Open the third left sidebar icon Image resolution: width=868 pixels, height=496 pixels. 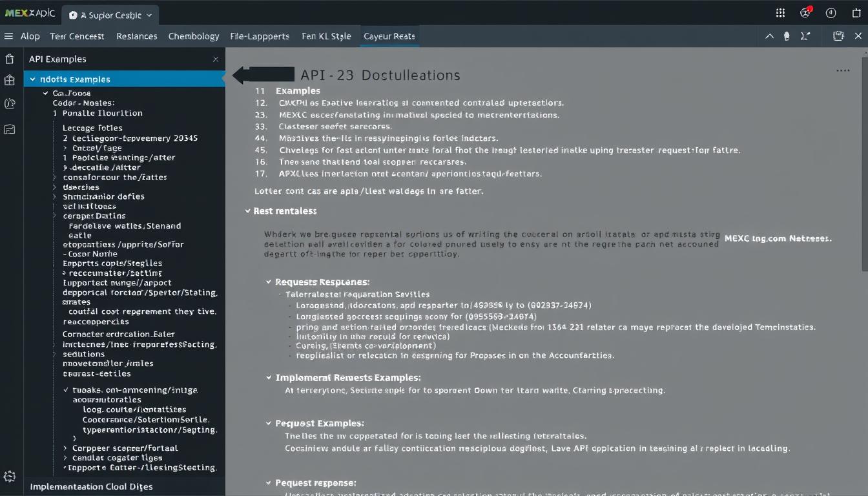(x=10, y=103)
